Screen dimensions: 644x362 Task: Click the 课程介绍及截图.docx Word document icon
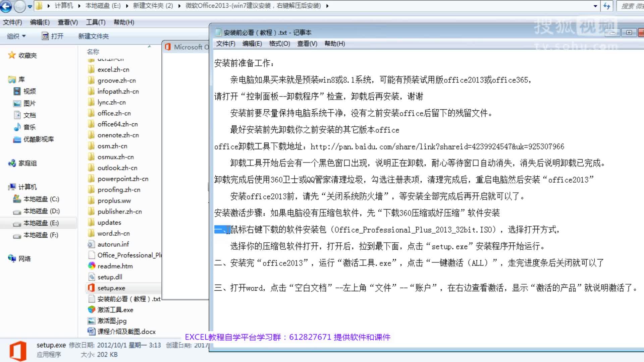point(91,331)
